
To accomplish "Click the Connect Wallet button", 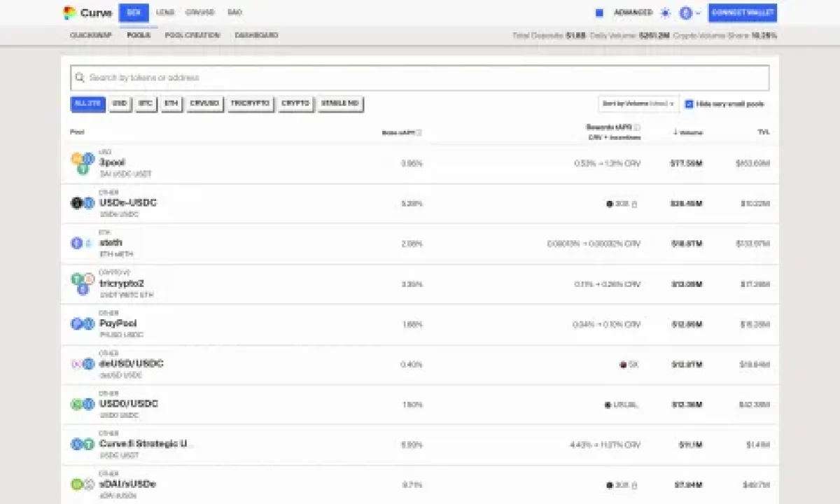I will click(742, 13).
